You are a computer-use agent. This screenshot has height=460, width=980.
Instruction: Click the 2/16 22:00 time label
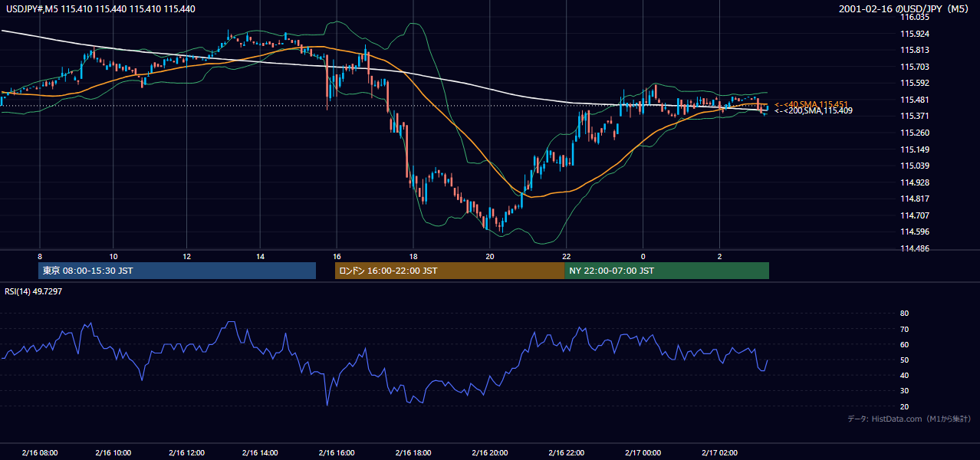pyautogui.click(x=567, y=453)
